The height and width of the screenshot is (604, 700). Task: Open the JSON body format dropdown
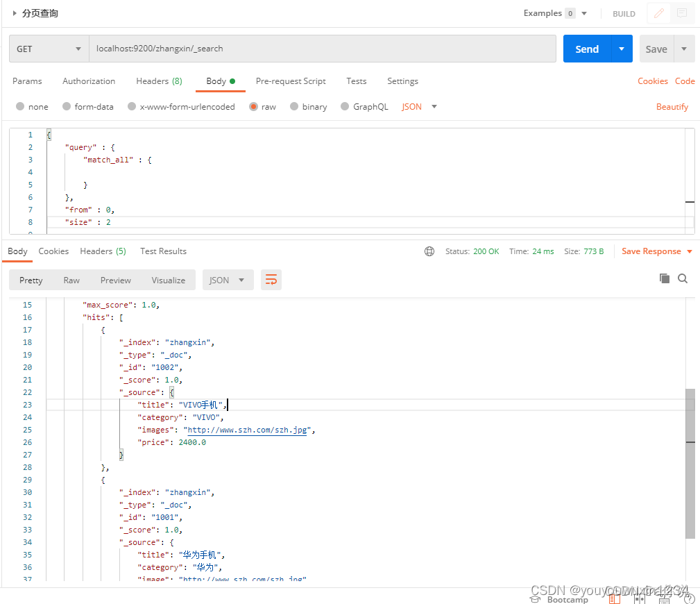point(419,107)
